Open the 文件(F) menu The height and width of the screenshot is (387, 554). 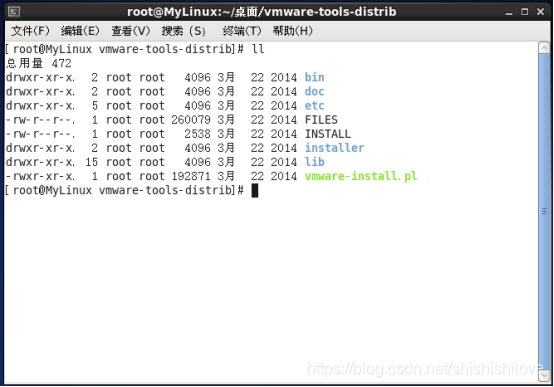(x=30, y=31)
